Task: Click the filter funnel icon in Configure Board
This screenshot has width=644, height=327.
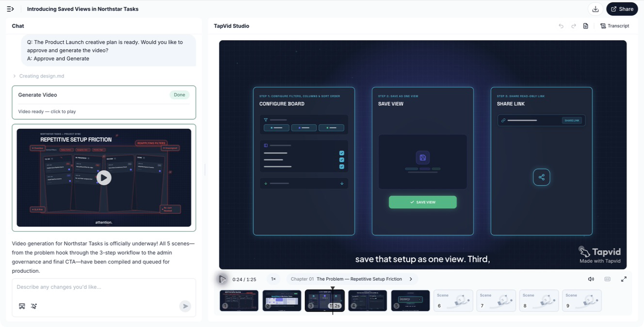Action: [266, 120]
